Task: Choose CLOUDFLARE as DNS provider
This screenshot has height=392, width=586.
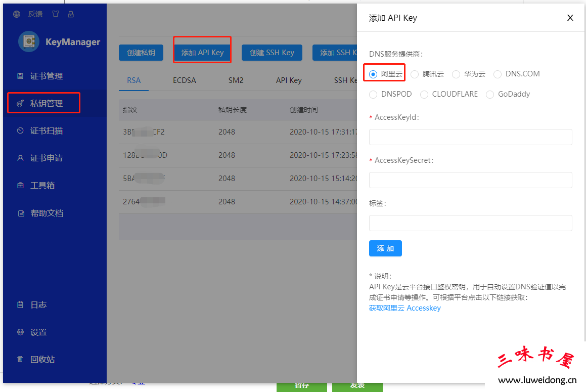Action: 424,95
